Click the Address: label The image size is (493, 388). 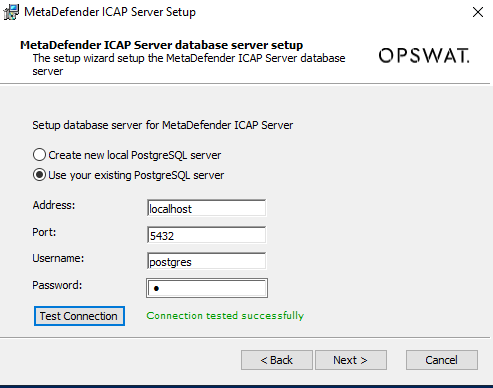point(54,205)
